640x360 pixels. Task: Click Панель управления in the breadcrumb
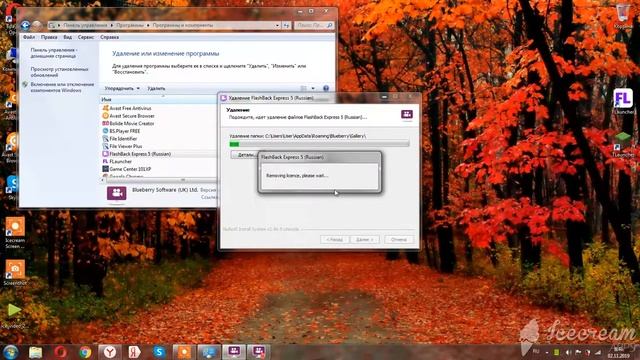coord(85,25)
